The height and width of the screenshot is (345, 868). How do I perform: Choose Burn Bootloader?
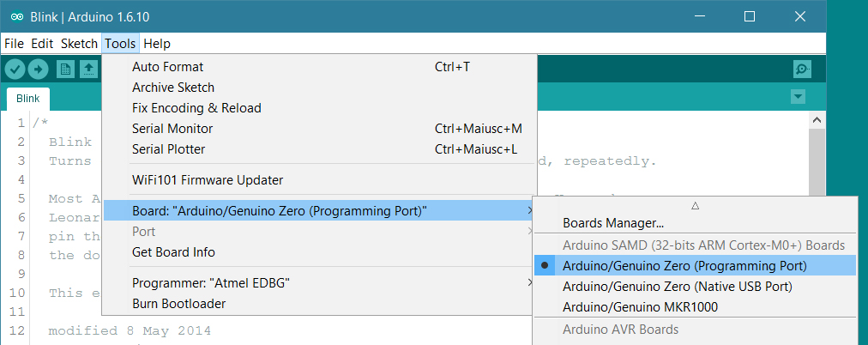pos(319,304)
